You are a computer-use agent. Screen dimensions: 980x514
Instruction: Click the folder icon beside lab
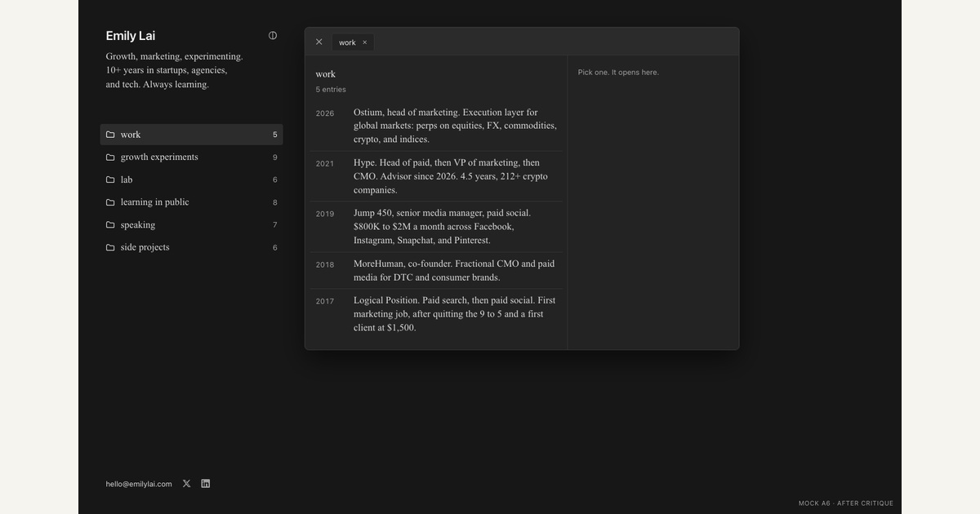click(x=110, y=179)
